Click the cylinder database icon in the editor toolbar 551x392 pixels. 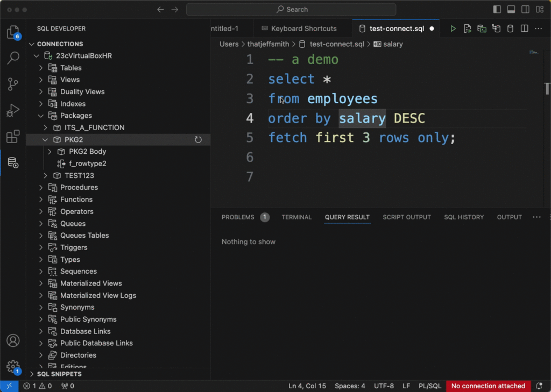(510, 29)
